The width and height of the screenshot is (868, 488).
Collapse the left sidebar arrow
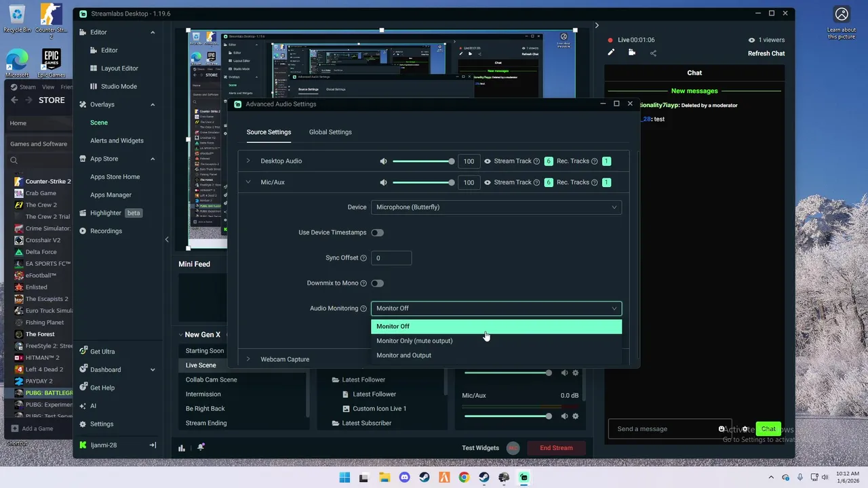(167, 239)
